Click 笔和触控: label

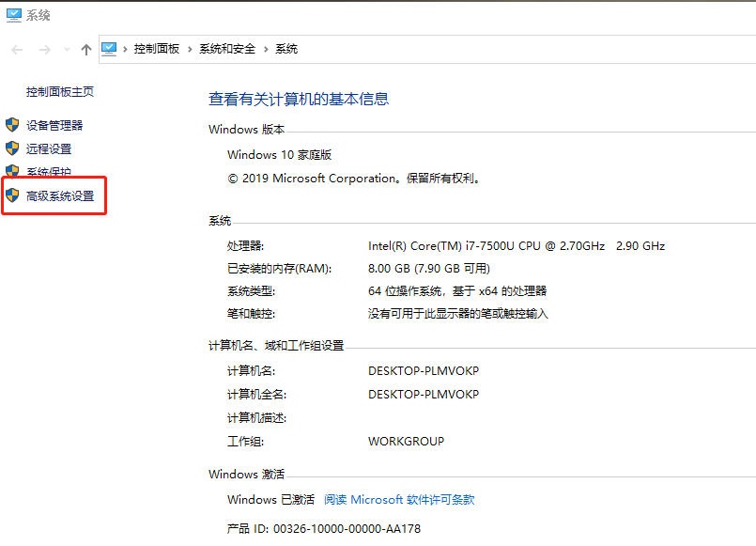pos(251,314)
